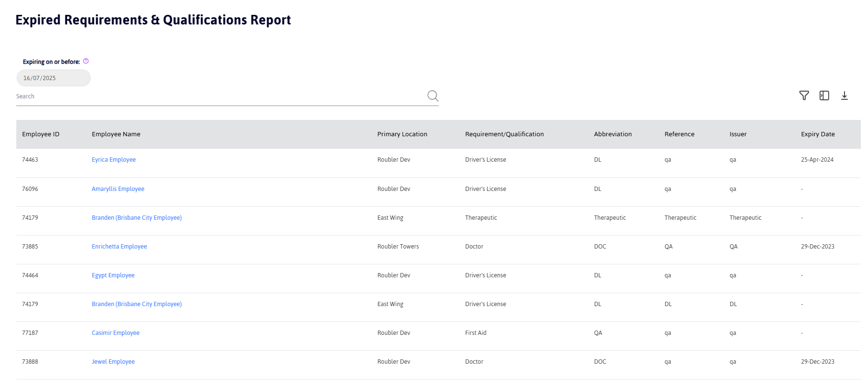The width and height of the screenshot is (868, 380).
Task: Open Branden link in Driver's License row
Action: pos(137,304)
